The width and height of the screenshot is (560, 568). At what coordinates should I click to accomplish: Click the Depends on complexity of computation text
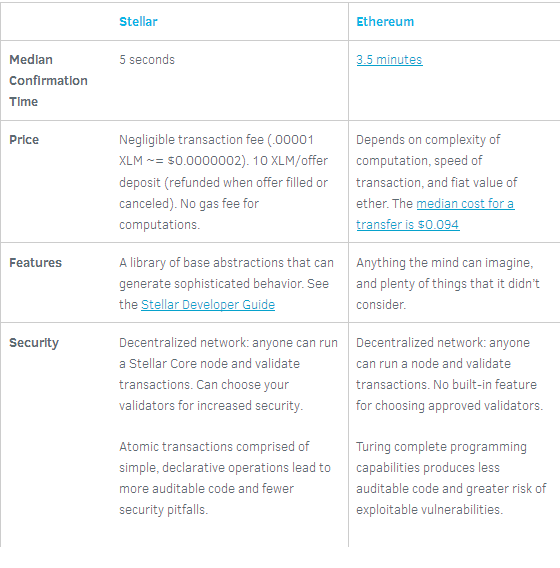(428, 150)
